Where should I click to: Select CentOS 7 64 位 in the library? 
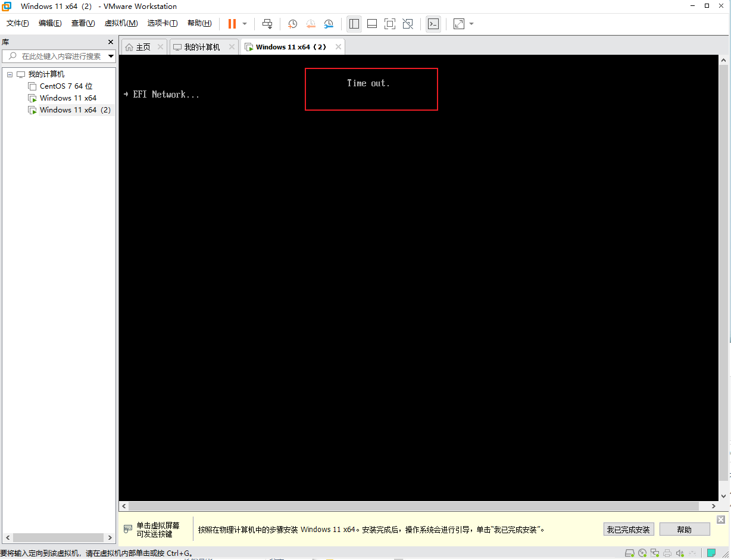(x=66, y=86)
